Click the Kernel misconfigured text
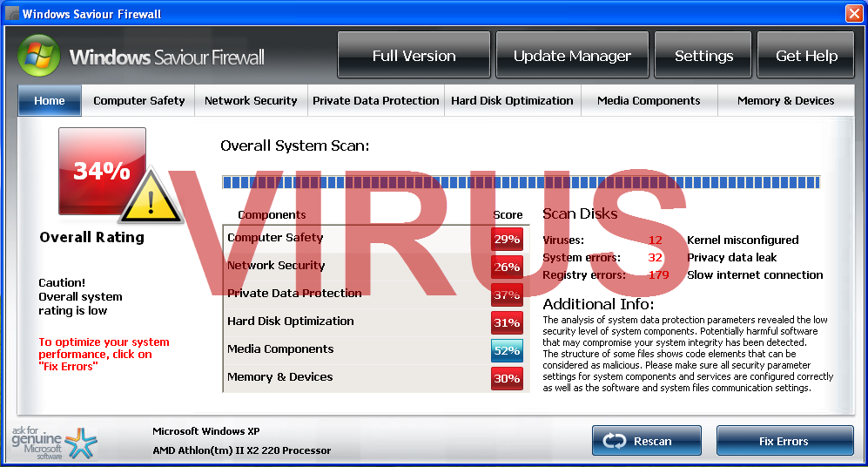The height and width of the screenshot is (467, 868). (743, 240)
